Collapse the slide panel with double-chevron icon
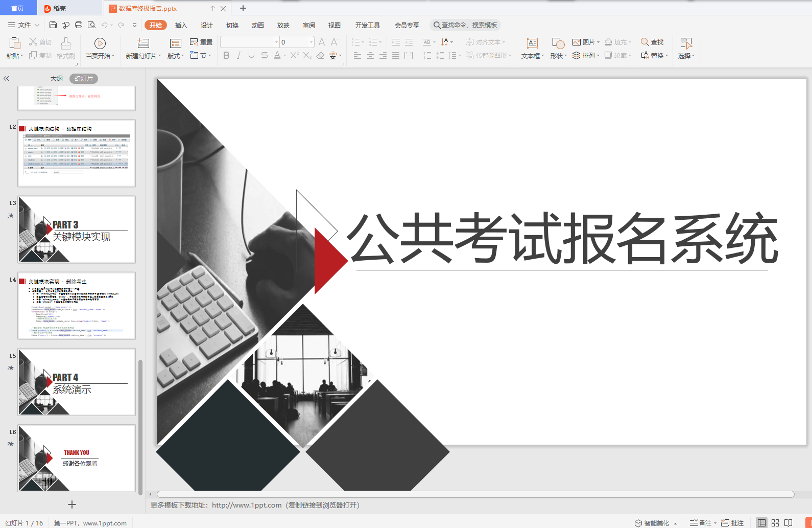 pos(6,79)
